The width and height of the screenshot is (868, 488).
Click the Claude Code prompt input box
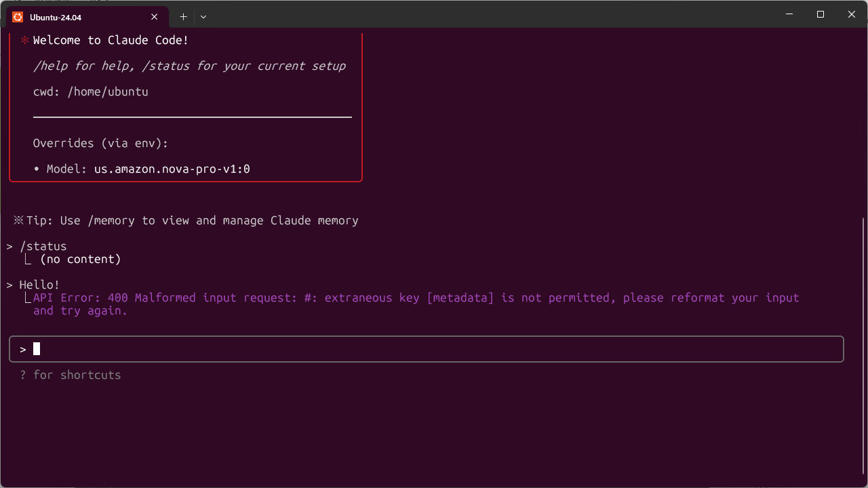click(x=427, y=349)
